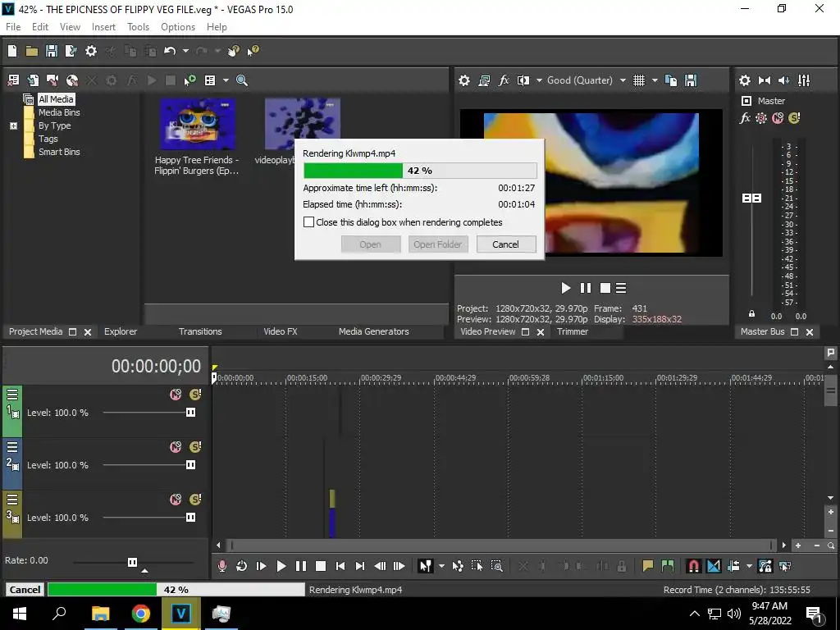Click Downmix Output icon in Master Bus
This screenshot has width=840, height=630.
[765, 80]
